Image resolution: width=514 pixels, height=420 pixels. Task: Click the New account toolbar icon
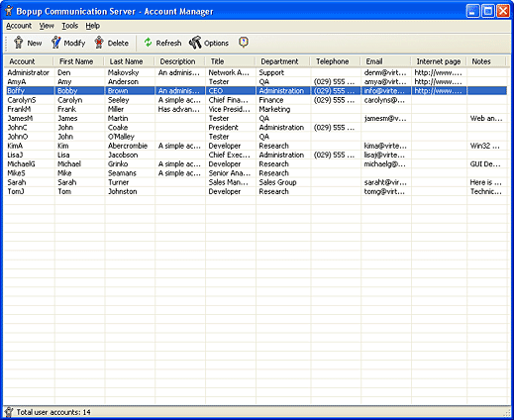click(x=19, y=43)
